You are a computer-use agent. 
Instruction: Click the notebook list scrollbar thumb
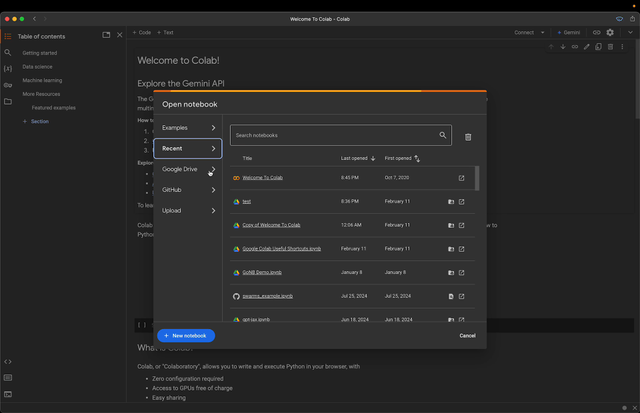click(477, 178)
